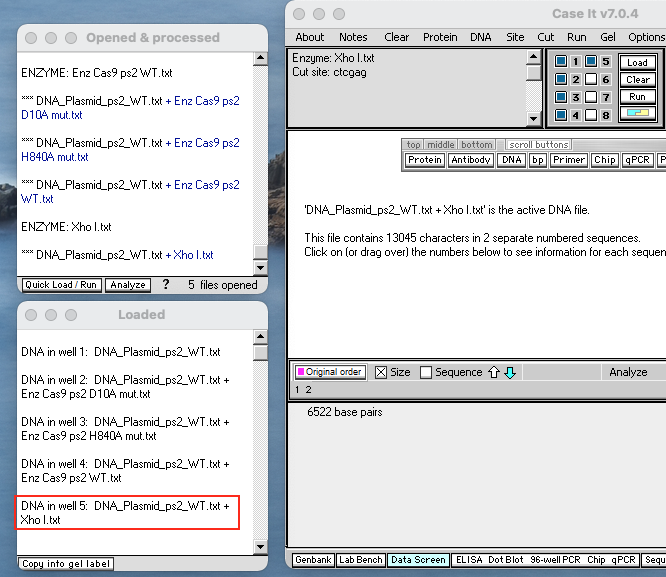Click the cyan-yellow gel icon button
Screen dimensions: 666x577
(637, 113)
